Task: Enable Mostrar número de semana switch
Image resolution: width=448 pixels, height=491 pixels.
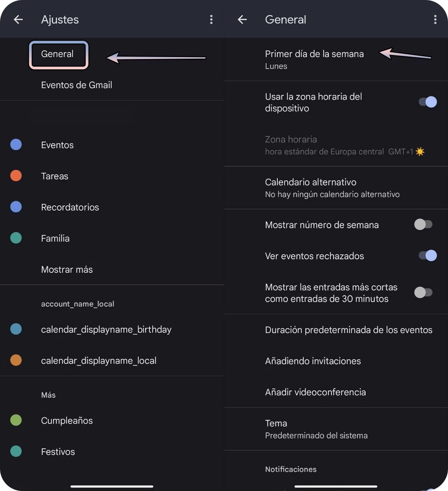Action: click(x=423, y=225)
